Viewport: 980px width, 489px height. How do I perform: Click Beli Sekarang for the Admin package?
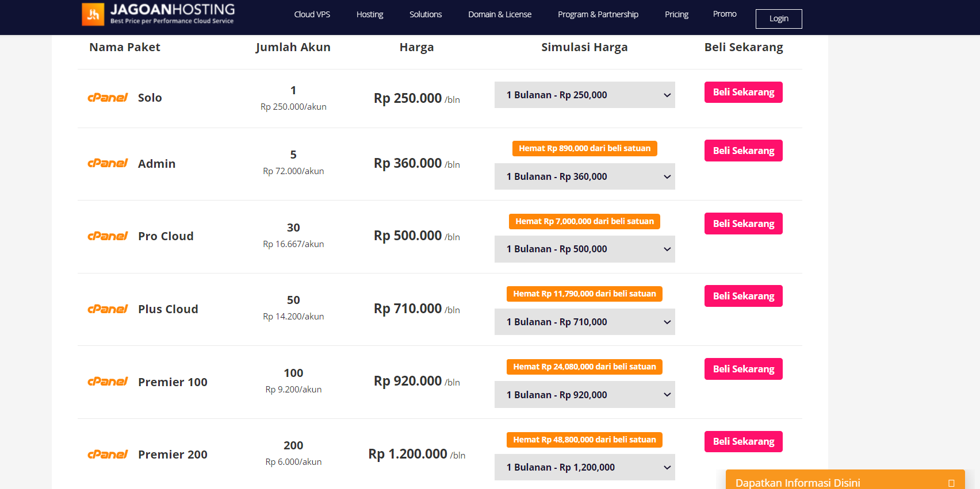(744, 151)
